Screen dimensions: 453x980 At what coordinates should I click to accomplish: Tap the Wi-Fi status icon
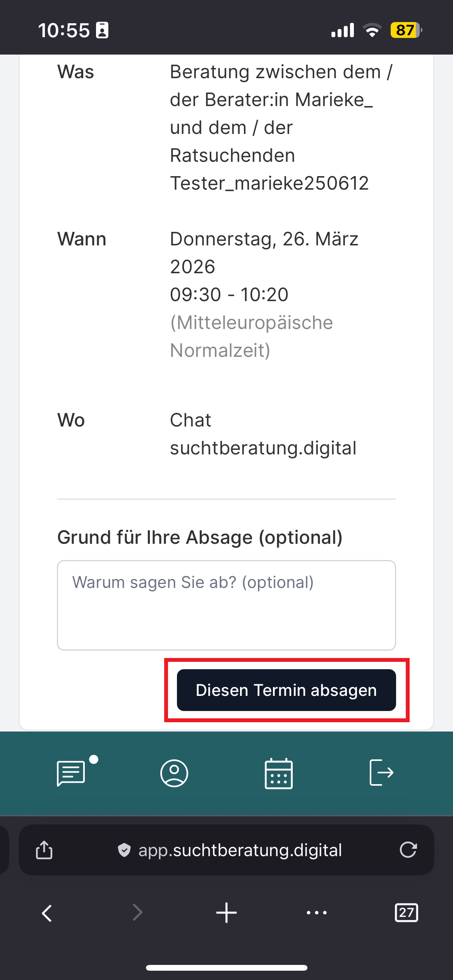click(x=372, y=30)
